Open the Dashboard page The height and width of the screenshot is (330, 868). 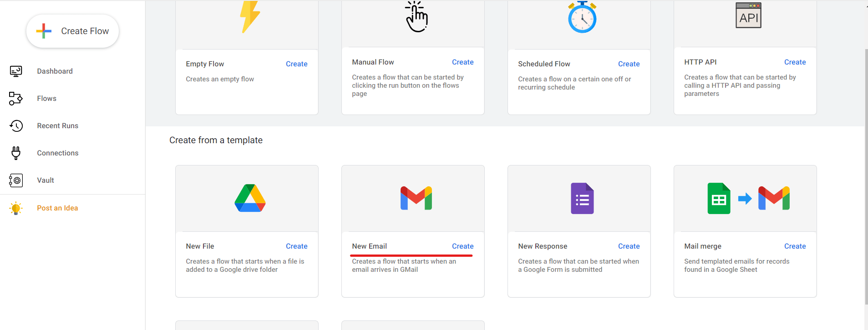click(x=55, y=71)
